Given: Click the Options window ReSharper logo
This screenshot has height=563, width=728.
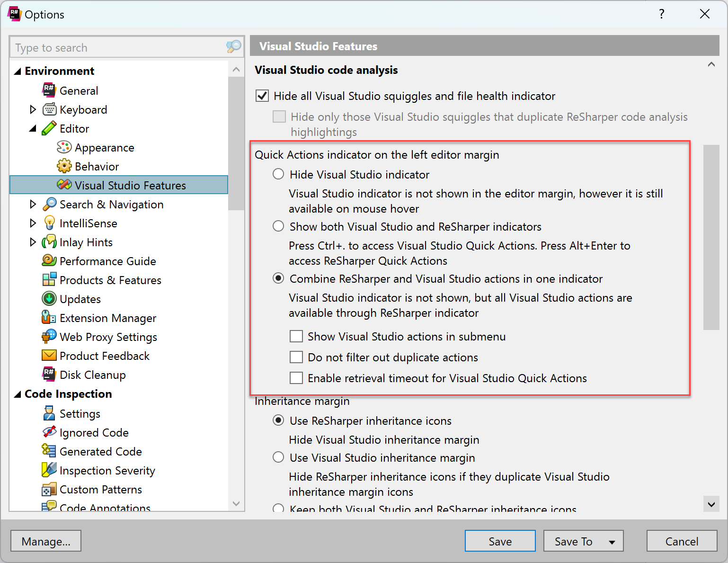Looking at the screenshot, I should [x=14, y=14].
